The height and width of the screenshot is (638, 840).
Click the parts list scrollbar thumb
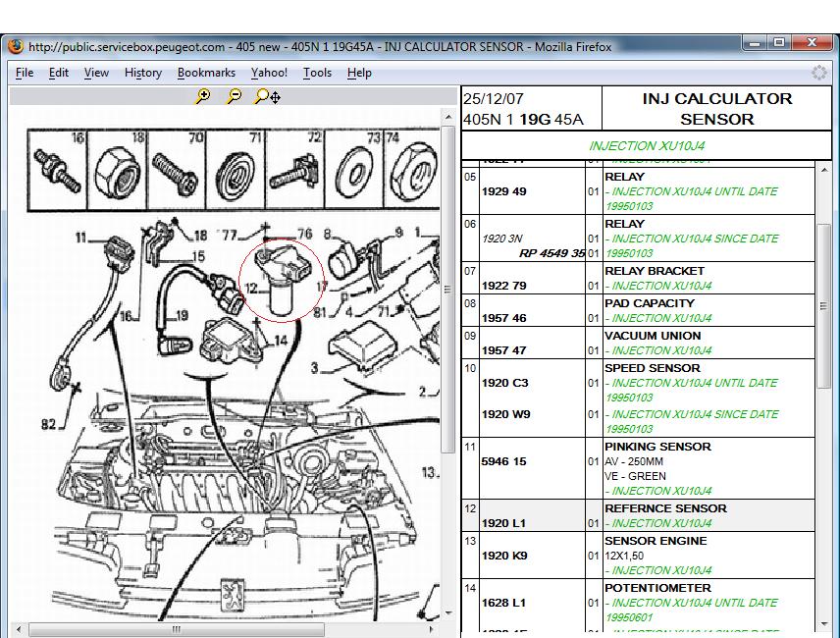(x=824, y=306)
